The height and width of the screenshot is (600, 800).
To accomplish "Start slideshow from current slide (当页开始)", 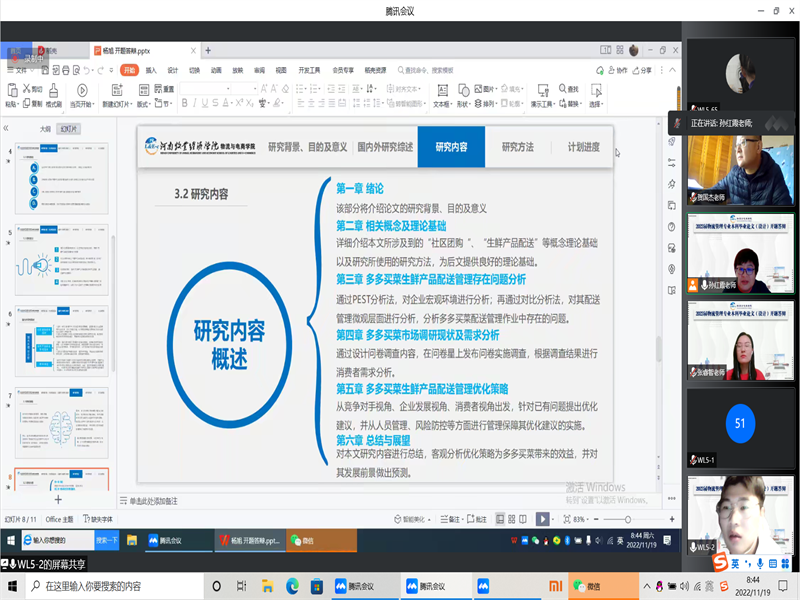I will [x=83, y=92].
